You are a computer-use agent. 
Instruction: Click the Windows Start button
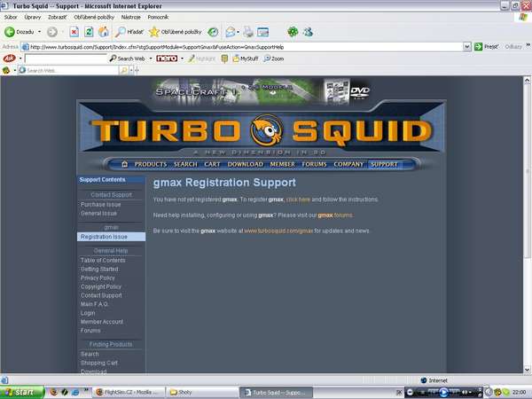(22, 392)
